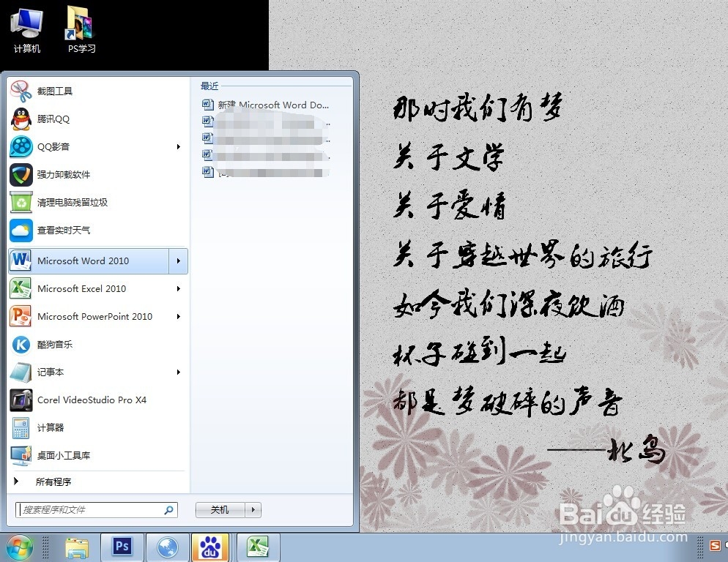Open 查看实时天气 weather tool

point(62,230)
